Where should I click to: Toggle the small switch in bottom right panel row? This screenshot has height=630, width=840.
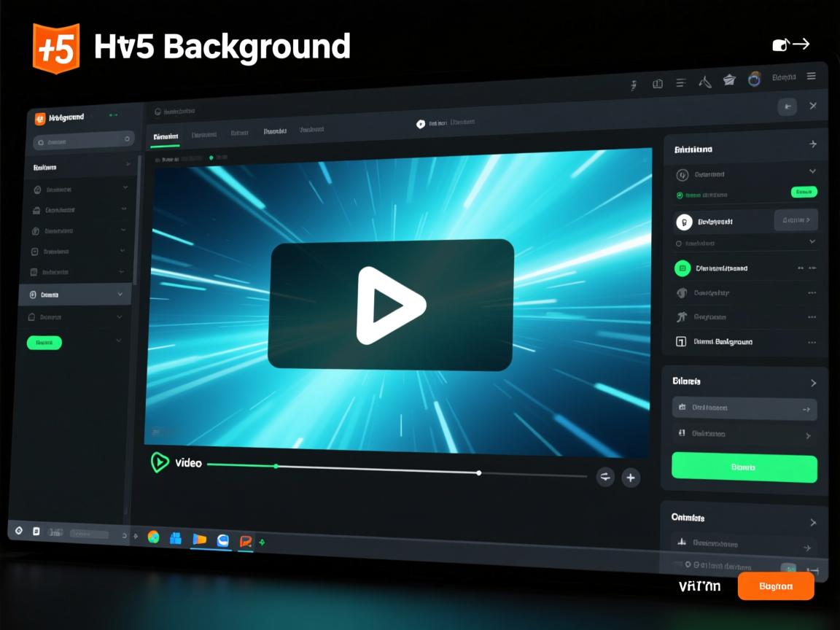pyautogui.click(x=788, y=568)
